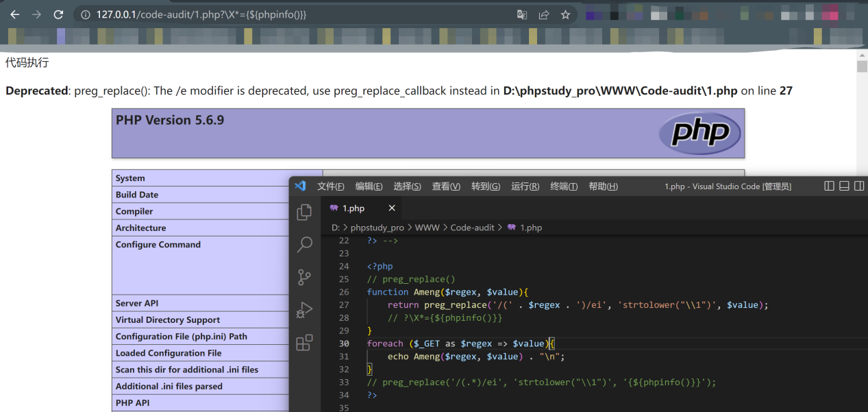The image size is (868, 412).
Task: Open the 编辑(E) menu in VS Code
Action: click(x=369, y=186)
